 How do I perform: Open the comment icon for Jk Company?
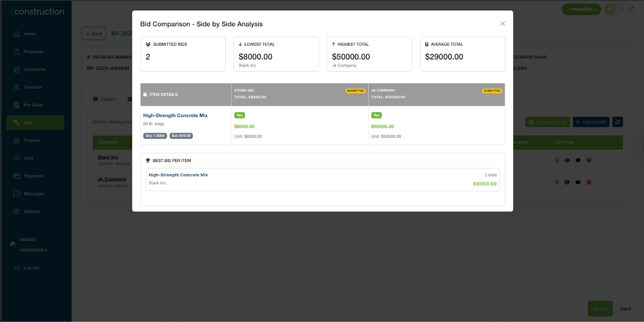click(578, 182)
